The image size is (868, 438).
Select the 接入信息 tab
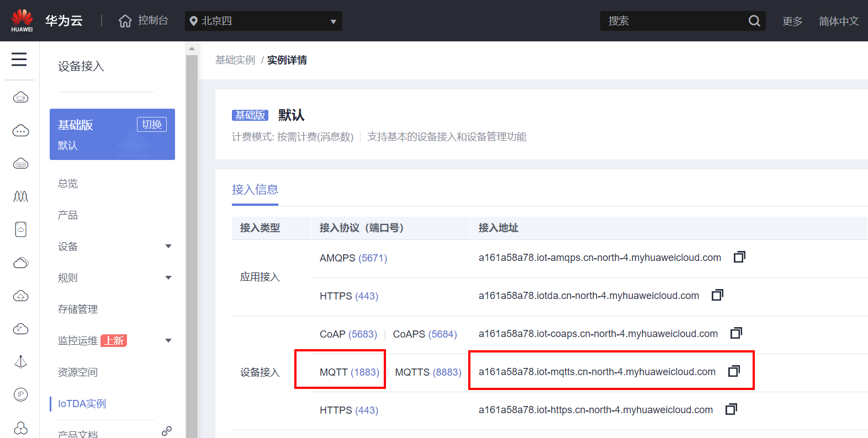tap(255, 190)
